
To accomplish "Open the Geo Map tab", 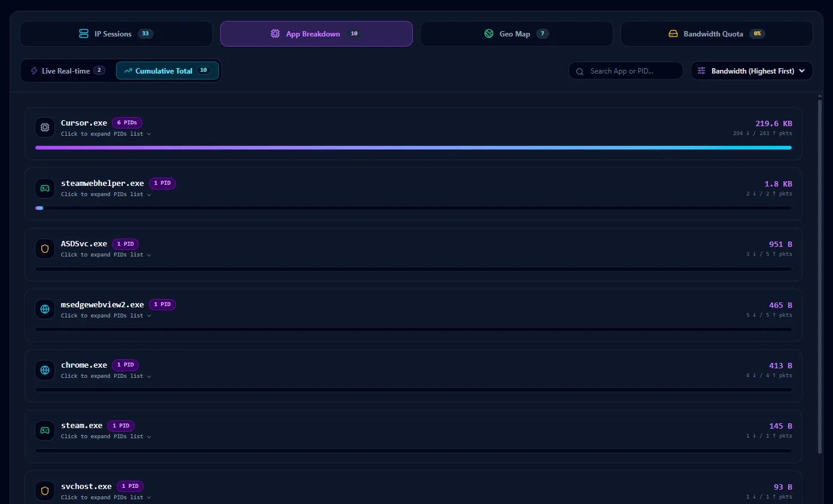I will click(x=516, y=34).
